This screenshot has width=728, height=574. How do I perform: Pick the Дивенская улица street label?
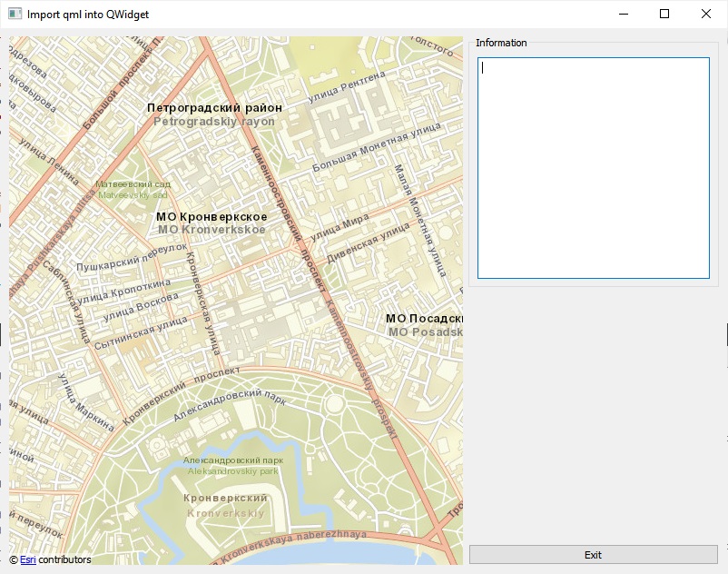368,243
